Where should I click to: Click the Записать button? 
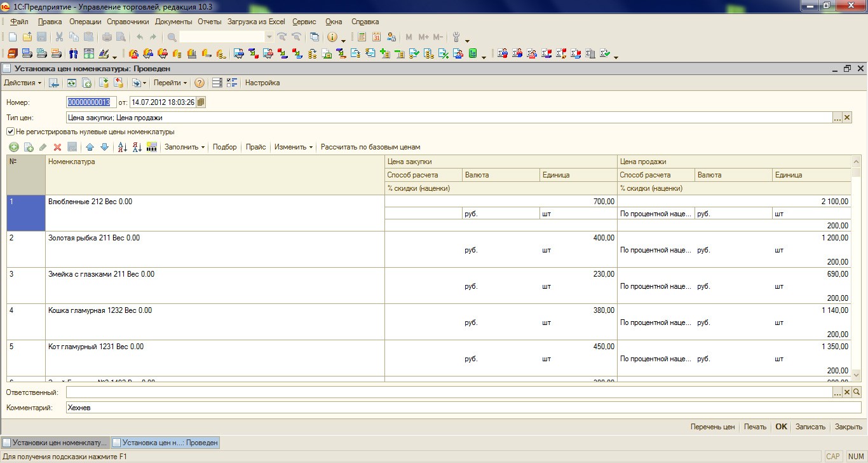810,427
